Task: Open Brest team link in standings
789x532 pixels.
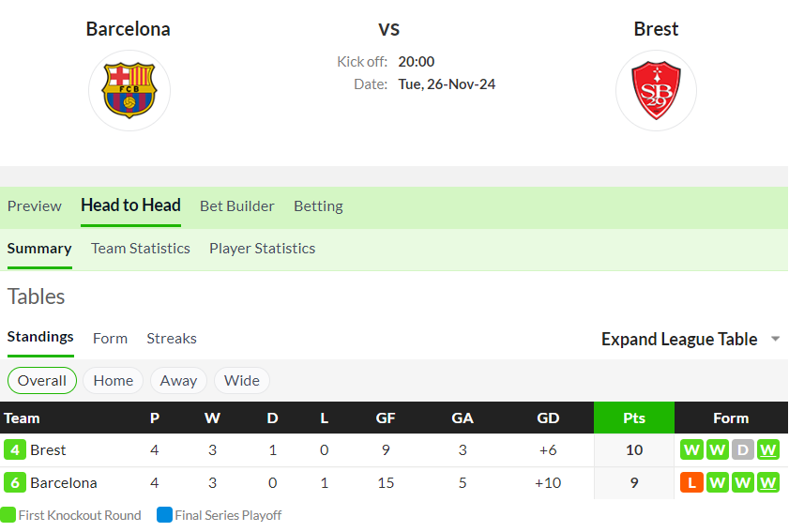Action: tap(48, 450)
